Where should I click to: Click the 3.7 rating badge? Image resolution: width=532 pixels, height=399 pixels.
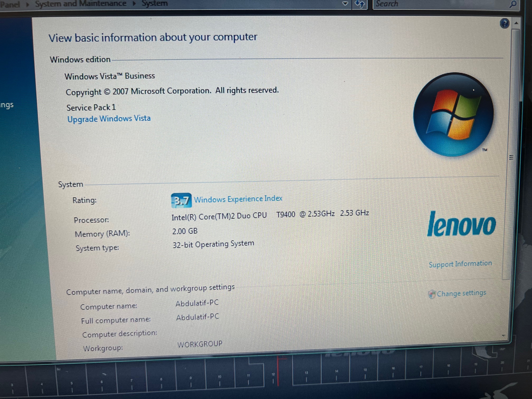pos(181,201)
